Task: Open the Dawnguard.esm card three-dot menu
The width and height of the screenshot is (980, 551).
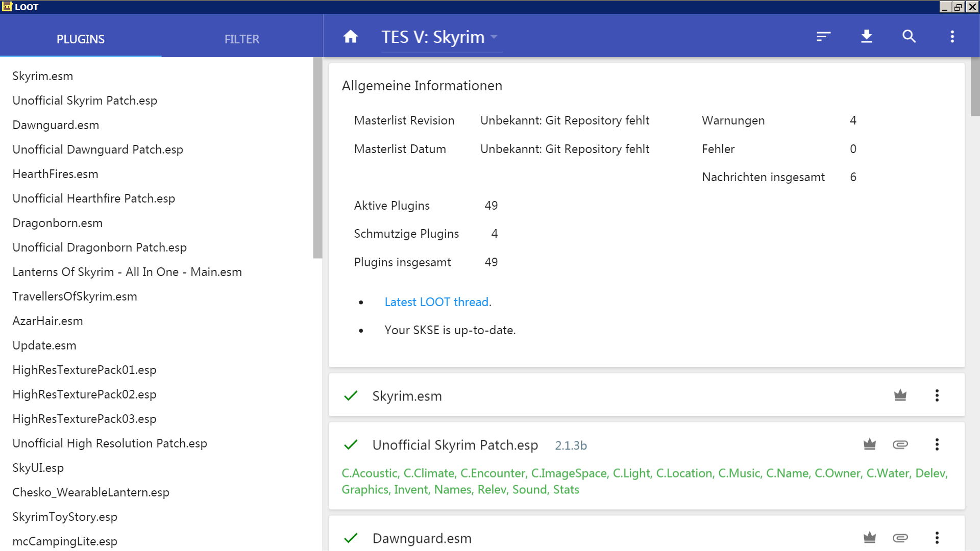Action: (937, 538)
